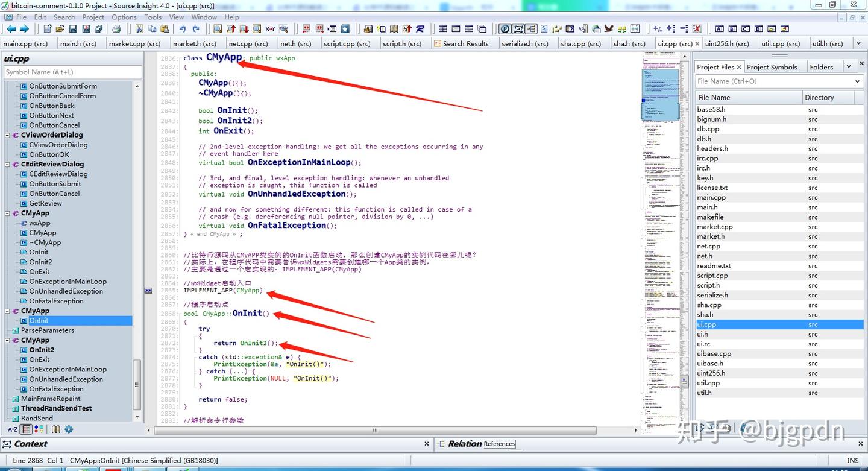Click the 'D' layout toolbar icon

click(758, 29)
